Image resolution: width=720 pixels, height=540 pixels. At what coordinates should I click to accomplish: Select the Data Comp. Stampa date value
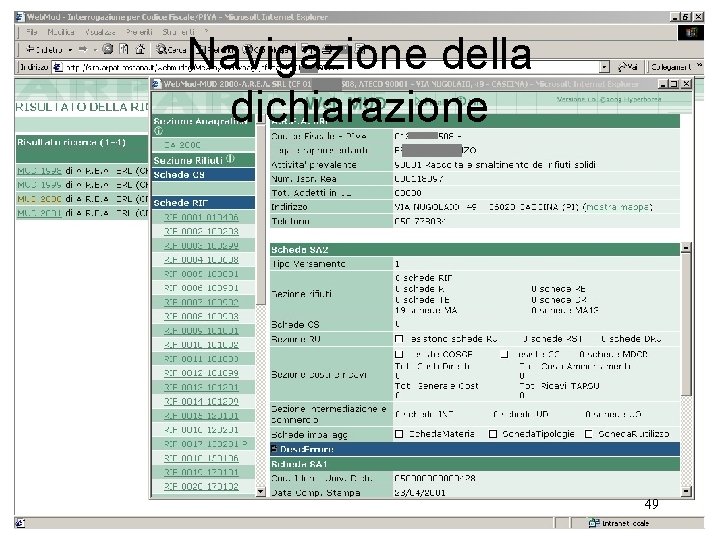pos(420,492)
